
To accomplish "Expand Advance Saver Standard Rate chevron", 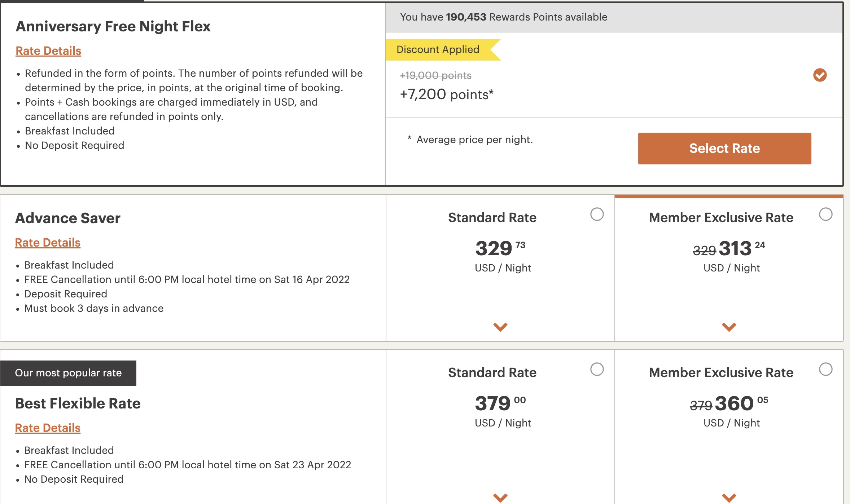I will 500,327.
